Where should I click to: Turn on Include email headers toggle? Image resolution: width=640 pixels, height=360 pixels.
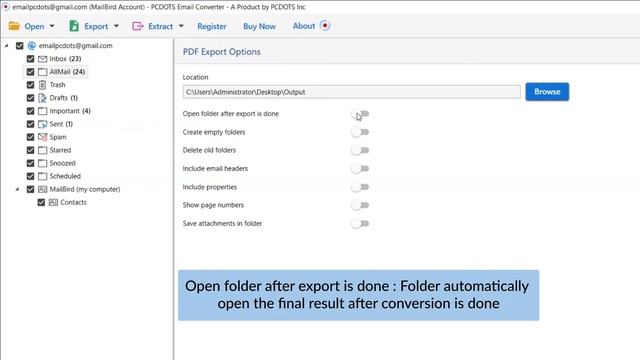tap(360, 169)
